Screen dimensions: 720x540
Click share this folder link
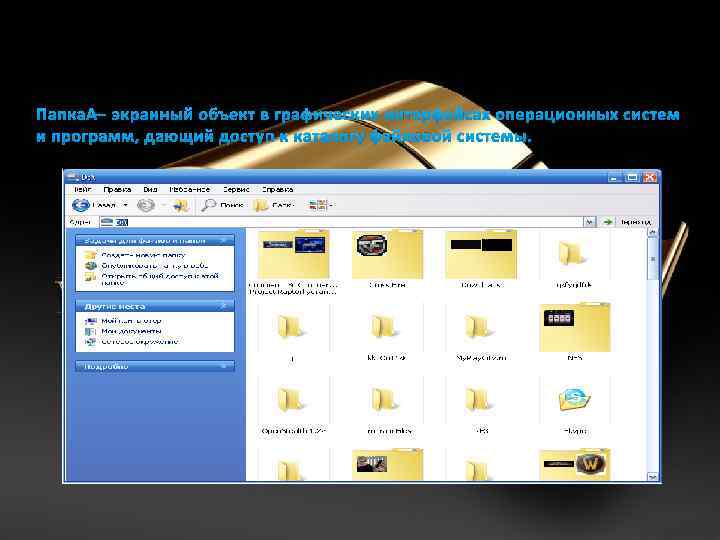click(159, 279)
